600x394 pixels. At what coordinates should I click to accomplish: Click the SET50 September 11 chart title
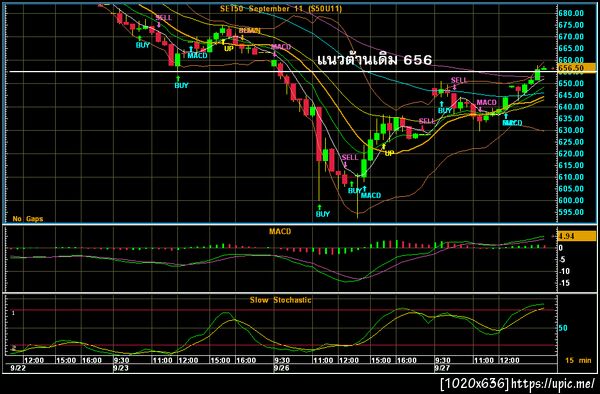[x=281, y=8]
